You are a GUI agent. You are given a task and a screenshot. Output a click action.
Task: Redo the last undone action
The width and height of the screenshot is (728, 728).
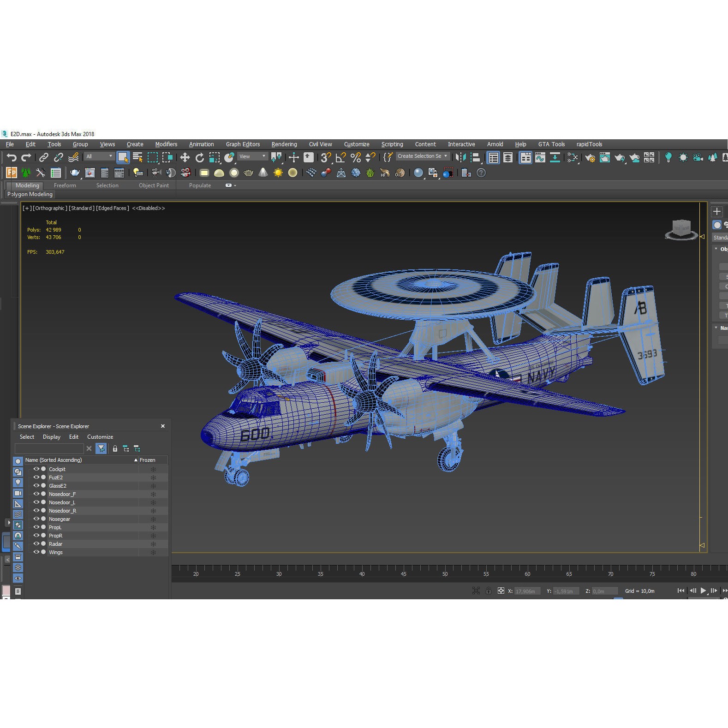coord(26,158)
